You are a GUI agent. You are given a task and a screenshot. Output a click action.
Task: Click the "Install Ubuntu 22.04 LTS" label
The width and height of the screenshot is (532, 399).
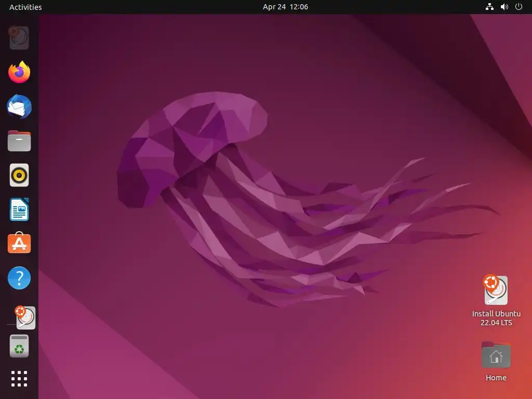[x=496, y=318]
